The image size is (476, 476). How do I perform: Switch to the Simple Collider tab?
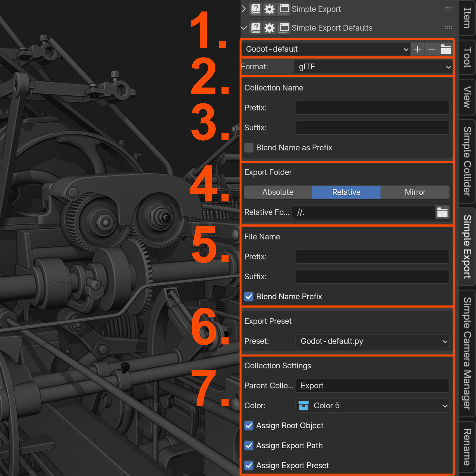pos(467,161)
